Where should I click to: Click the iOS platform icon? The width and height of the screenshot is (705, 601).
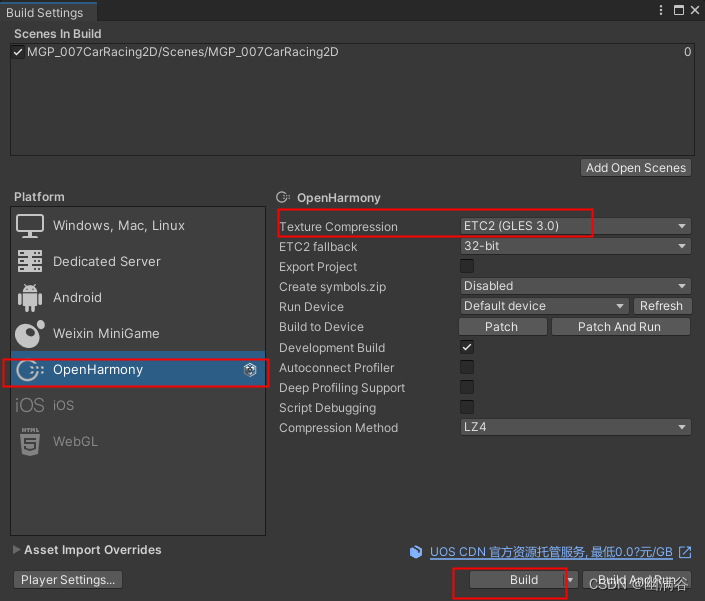[x=30, y=405]
